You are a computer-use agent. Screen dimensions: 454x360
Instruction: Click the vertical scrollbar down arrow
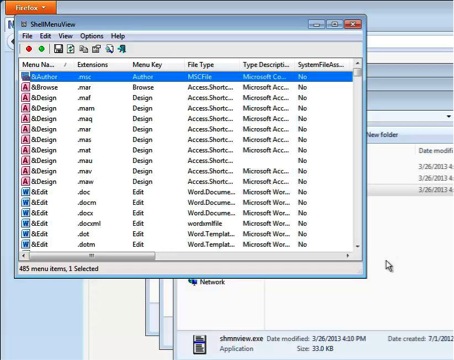pyautogui.click(x=357, y=246)
